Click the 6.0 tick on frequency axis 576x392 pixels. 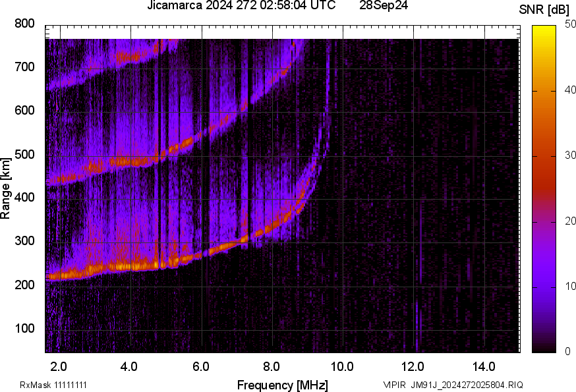click(200, 366)
